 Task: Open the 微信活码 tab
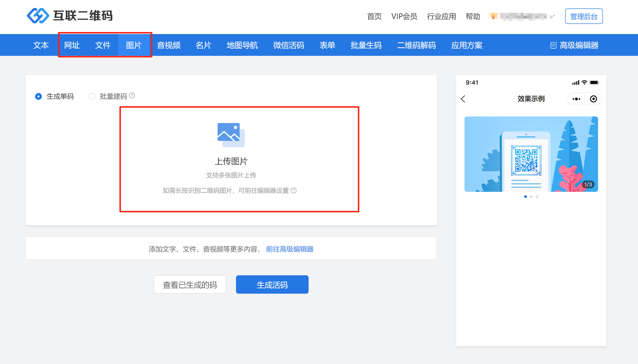pos(288,45)
